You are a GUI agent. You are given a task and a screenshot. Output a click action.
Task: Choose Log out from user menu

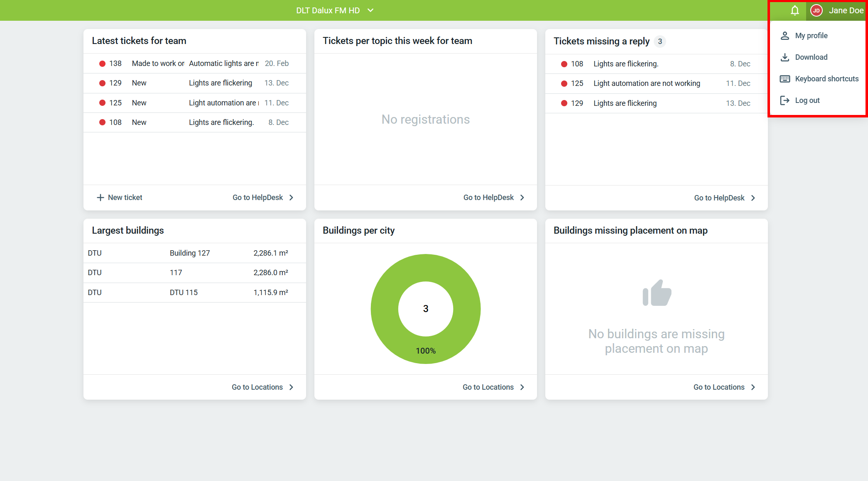coord(807,100)
